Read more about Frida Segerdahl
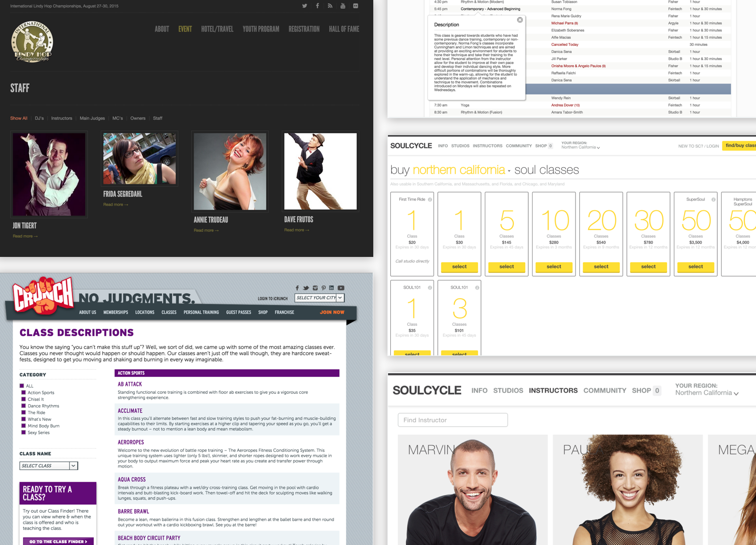The image size is (756, 545). [116, 204]
